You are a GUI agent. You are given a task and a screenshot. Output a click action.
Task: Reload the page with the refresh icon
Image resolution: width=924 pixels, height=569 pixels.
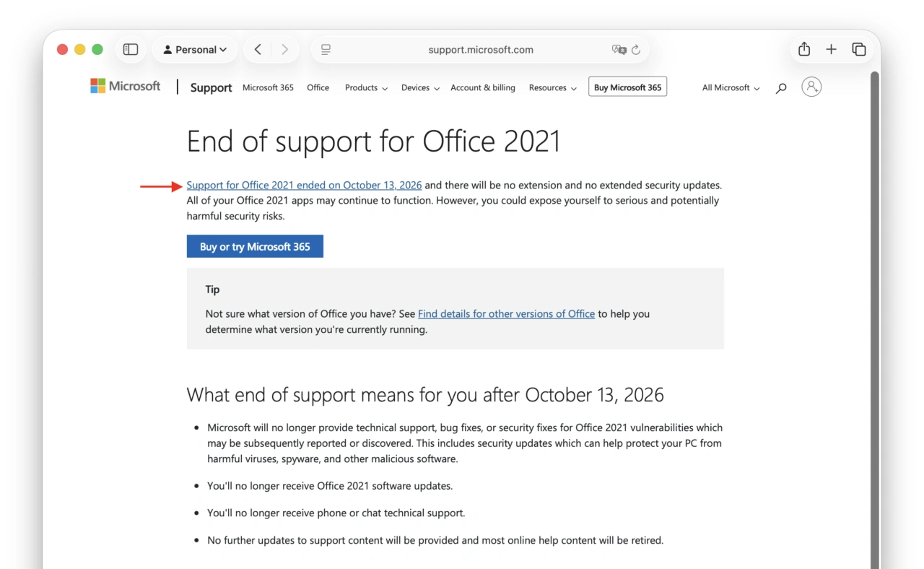click(636, 50)
